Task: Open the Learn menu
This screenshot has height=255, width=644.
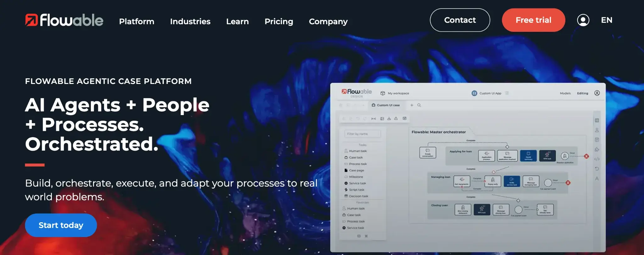Action: tap(237, 21)
